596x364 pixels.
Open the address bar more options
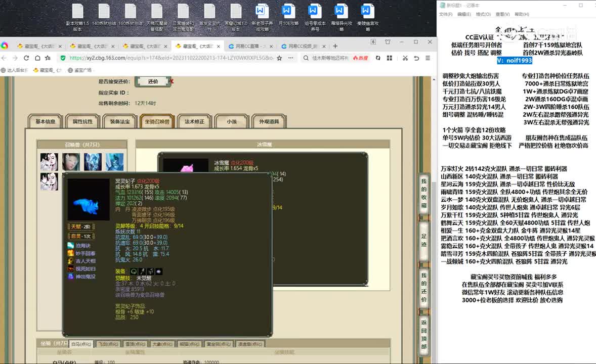point(291,58)
